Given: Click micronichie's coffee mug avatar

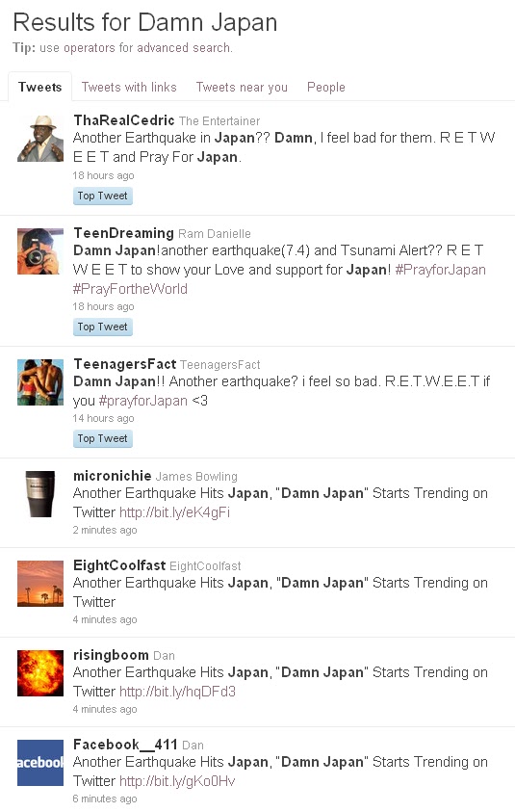Looking at the screenshot, I should click(40, 494).
